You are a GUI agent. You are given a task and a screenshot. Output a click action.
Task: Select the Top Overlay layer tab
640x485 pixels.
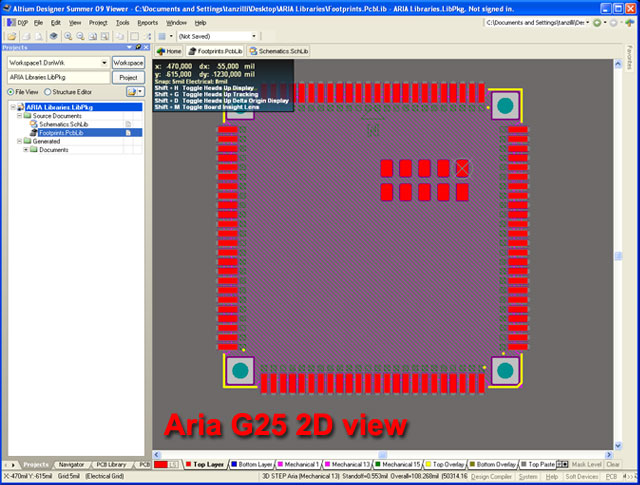tap(444, 464)
